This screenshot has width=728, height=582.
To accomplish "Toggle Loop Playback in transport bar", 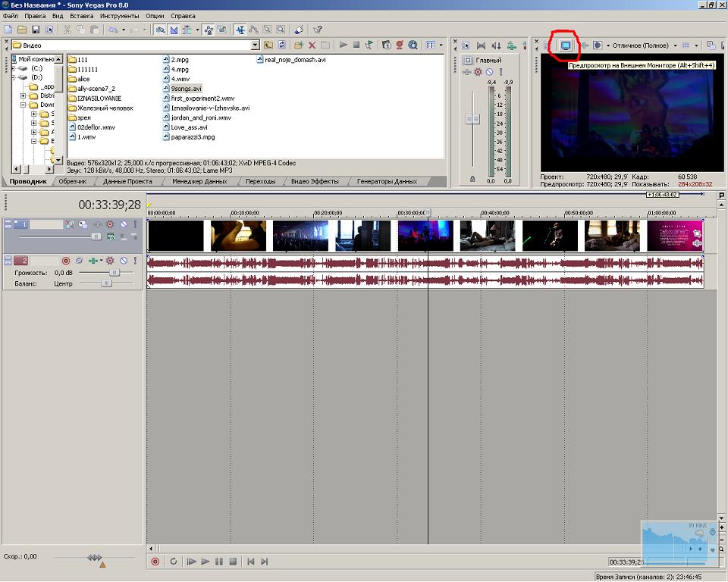I will [x=173, y=562].
